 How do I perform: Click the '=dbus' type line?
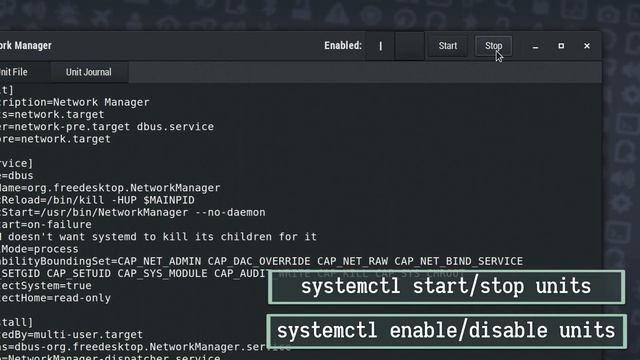pos(17,176)
